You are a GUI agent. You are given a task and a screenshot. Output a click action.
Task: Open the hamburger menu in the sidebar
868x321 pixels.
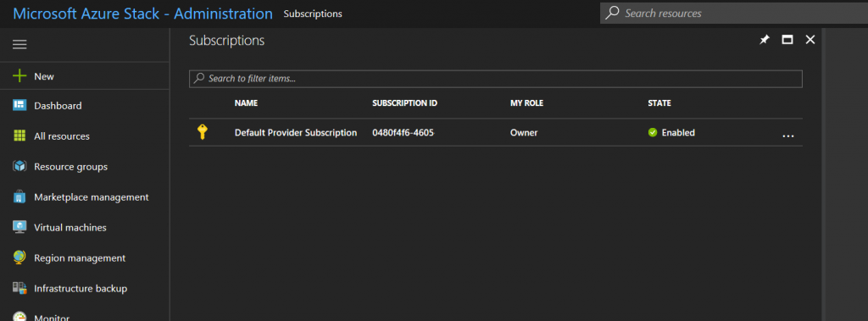click(x=20, y=45)
